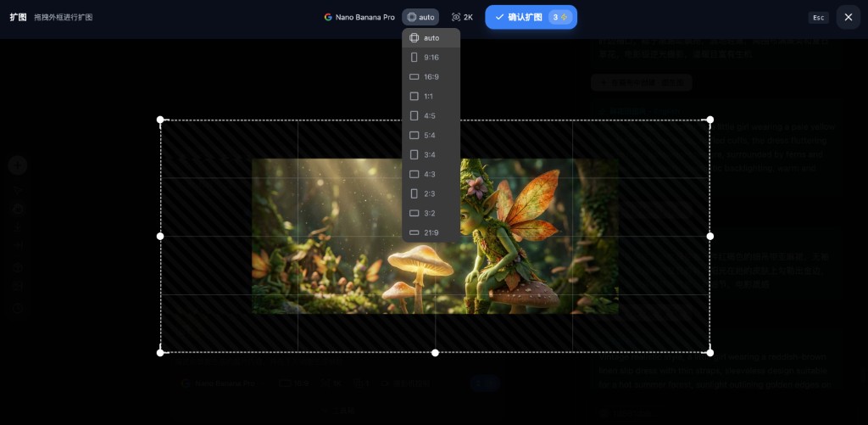Choose the 21:9 ultrawide ratio icon
The width and height of the screenshot is (868, 425).
(x=415, y=233)
